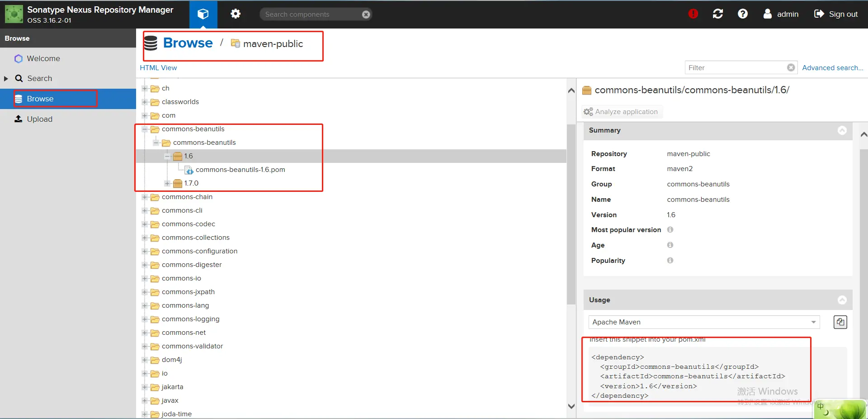Click the red system alert icon

point(693,14)
